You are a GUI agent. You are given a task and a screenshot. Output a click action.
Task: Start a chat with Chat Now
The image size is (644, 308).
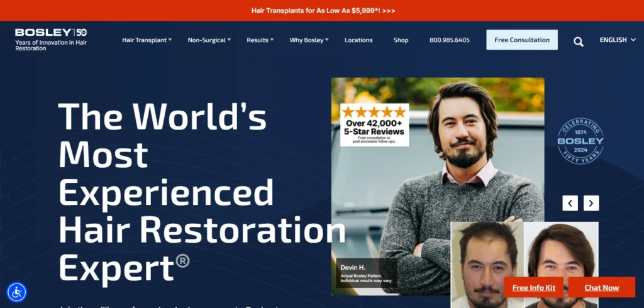click(x=601, y=287)
